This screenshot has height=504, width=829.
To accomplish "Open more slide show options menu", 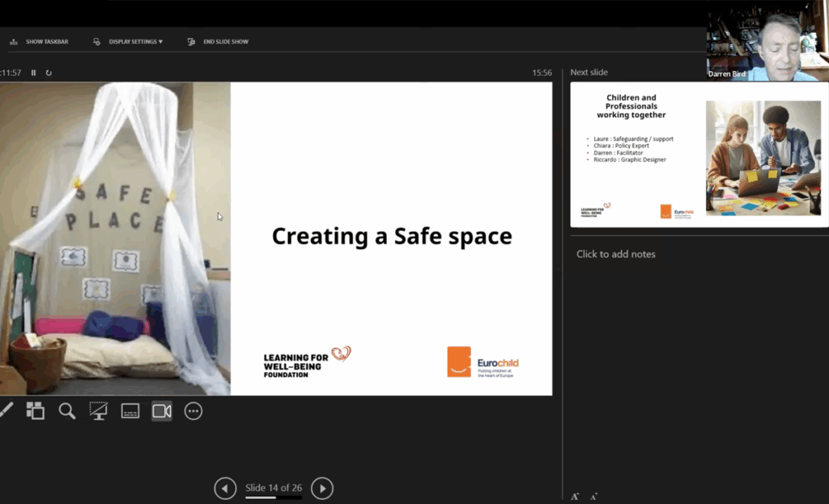I will click(193, 411).
